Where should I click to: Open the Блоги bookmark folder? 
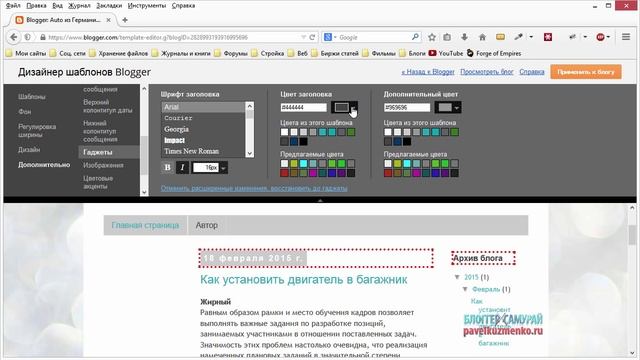[412, 53]
